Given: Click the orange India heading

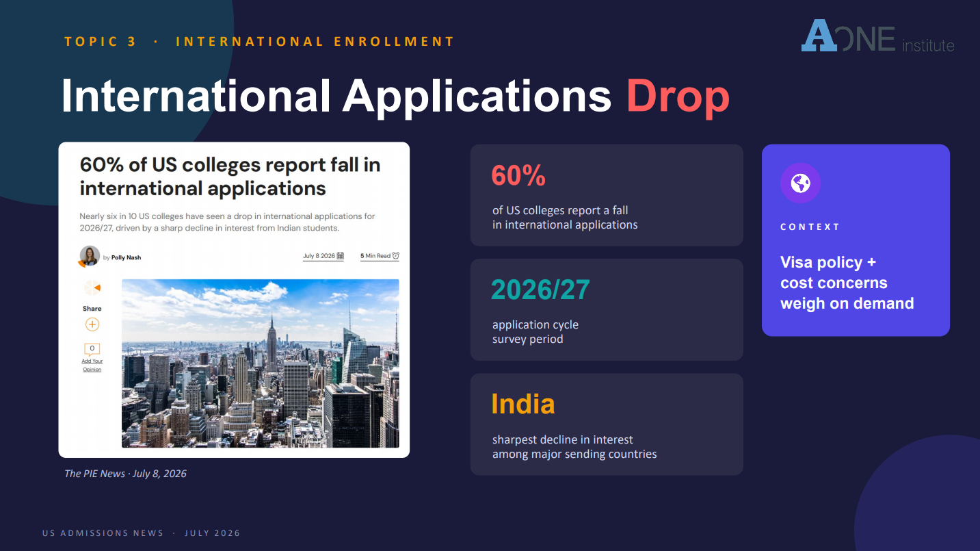Looking at the screenshot, I should point(523,404).
